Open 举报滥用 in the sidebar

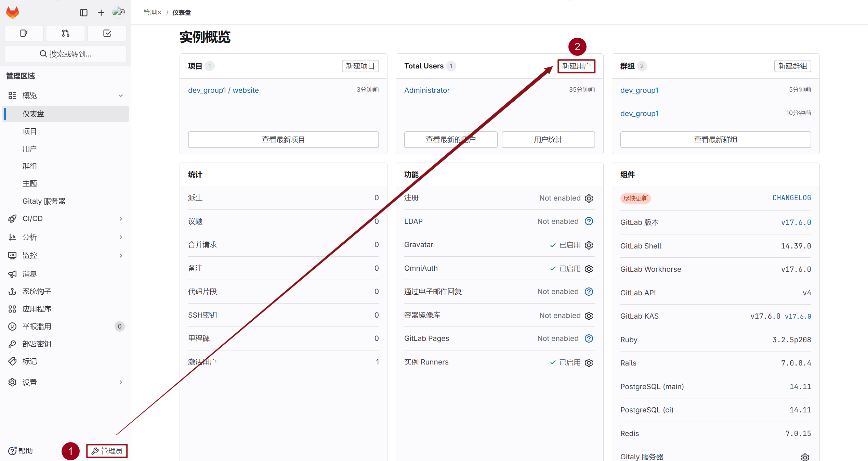point(65,326)
